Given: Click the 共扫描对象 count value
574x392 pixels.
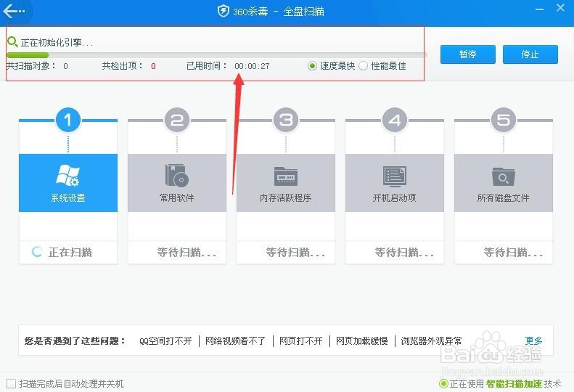Looking at the screenshot, I should (x=65, y=66).
